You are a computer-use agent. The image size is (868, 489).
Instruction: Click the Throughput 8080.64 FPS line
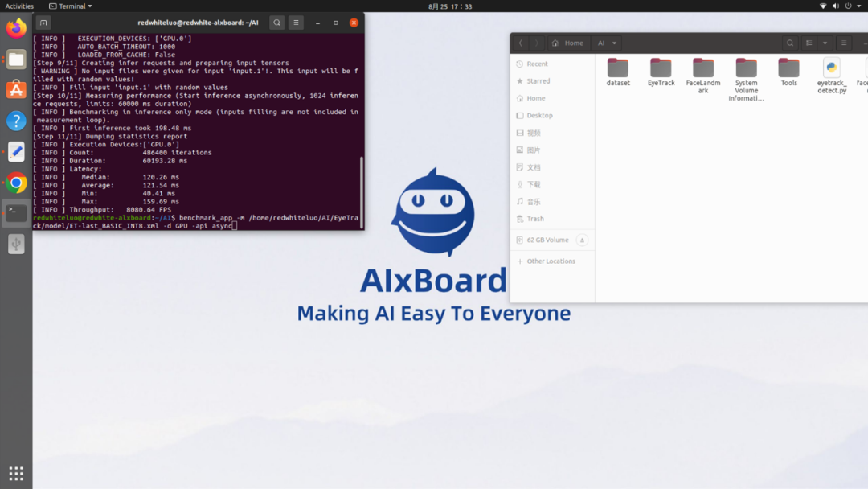point(102,210)
